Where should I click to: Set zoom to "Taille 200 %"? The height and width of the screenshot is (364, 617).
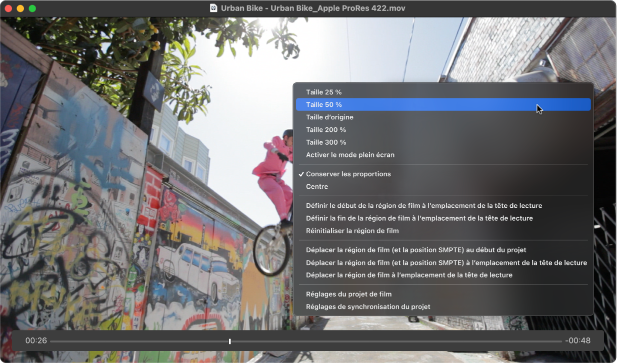[x=326, y=129]
